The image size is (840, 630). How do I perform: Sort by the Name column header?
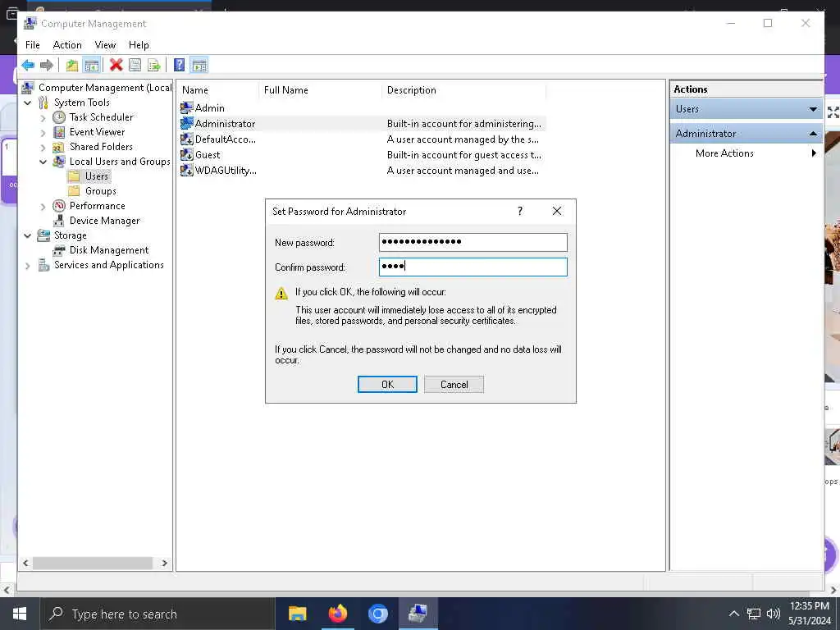point(218,90)
